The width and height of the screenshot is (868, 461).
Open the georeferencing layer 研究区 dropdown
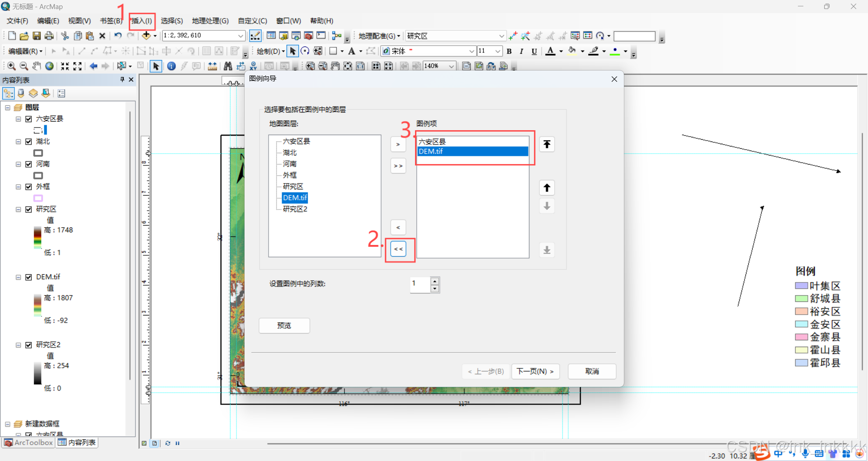(501, 36)
